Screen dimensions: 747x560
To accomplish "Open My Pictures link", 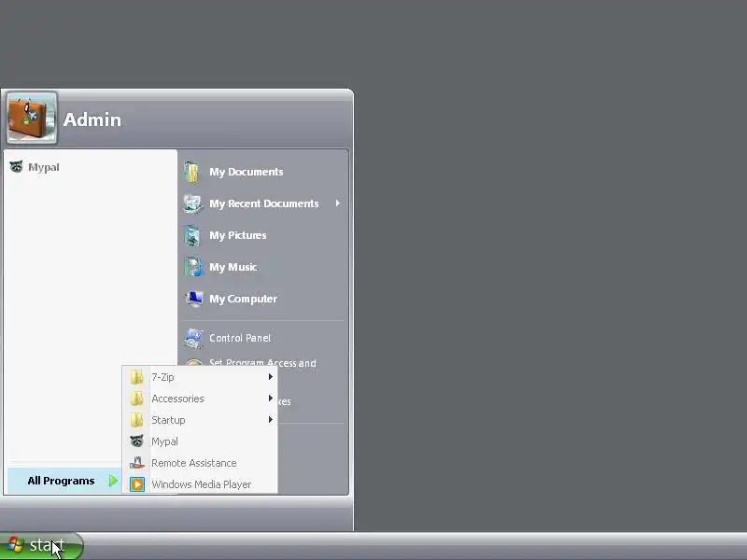I will coord(238,235).
